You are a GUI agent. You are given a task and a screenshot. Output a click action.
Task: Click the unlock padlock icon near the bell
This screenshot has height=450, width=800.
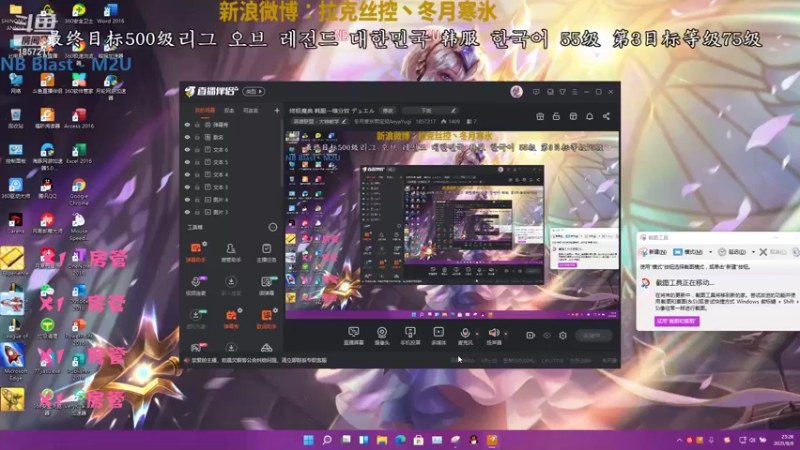(556, 116)
